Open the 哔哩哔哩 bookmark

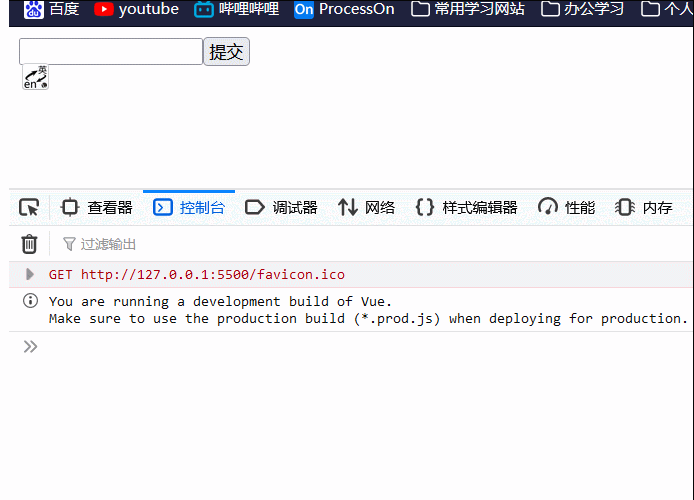pyautogui.click(x=237, y=9)
